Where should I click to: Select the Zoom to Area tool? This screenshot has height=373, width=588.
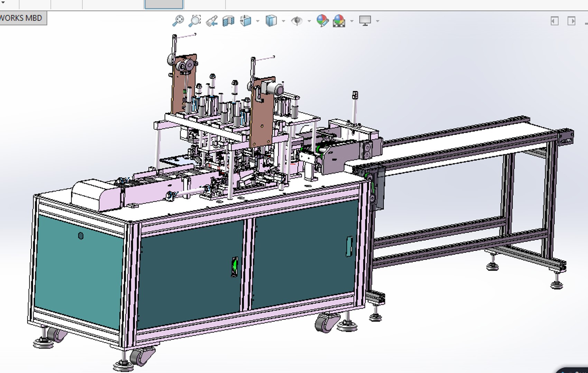(x=195, y=21)
